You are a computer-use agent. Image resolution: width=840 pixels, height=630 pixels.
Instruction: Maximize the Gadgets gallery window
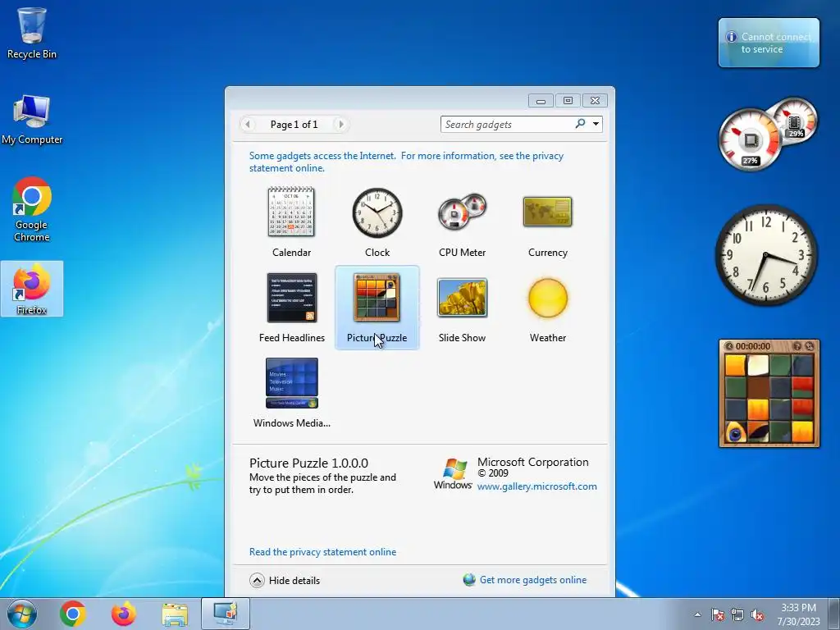click(568, 101)
